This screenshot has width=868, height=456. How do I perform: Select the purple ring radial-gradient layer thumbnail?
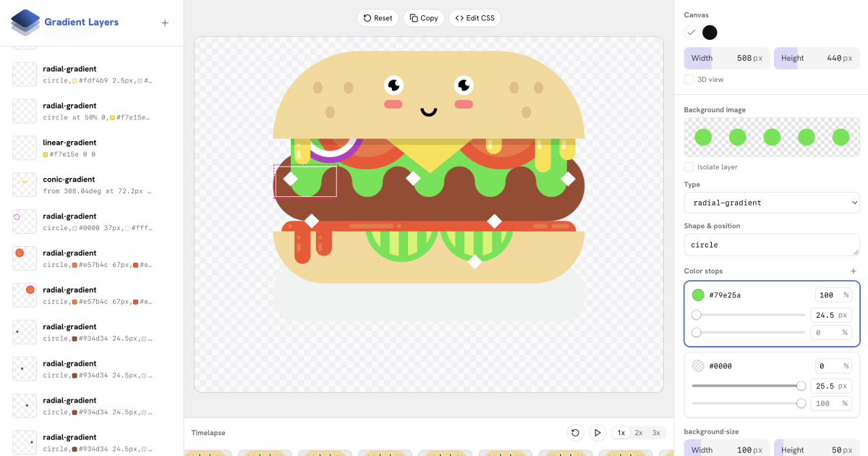coord(25,221)
